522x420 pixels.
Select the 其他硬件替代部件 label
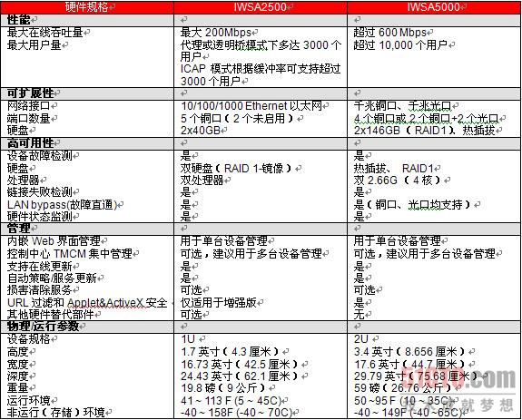(51, 315)
